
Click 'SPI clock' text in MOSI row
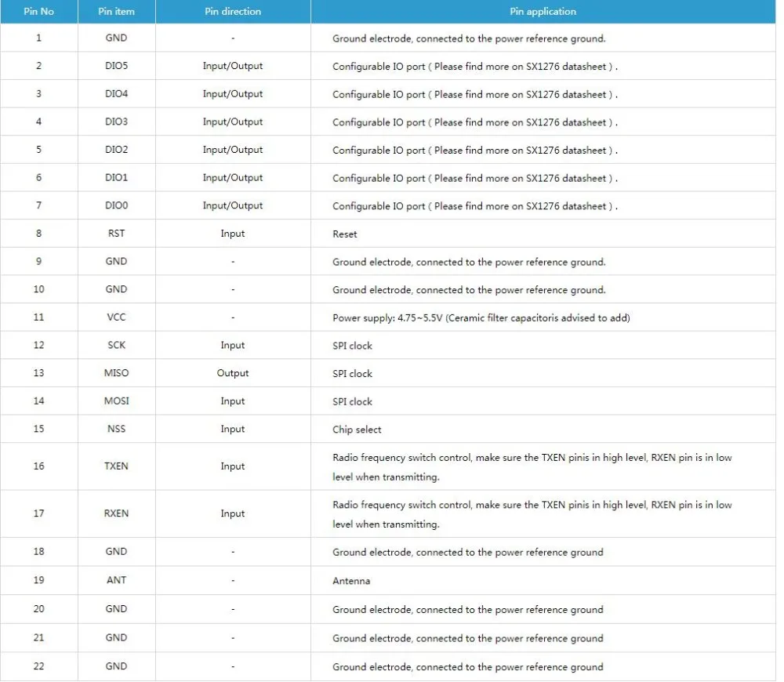[353, 402]
